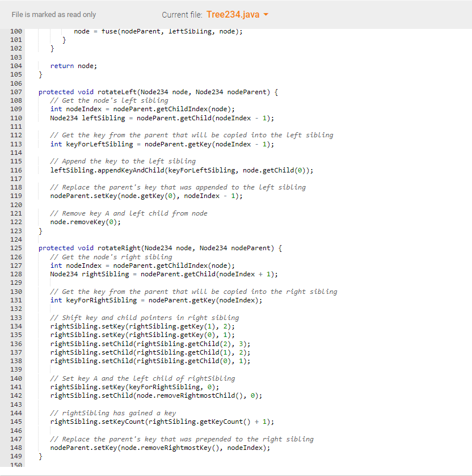
Task: Click the read-only file notice text
Action: [x=54, y=14]
